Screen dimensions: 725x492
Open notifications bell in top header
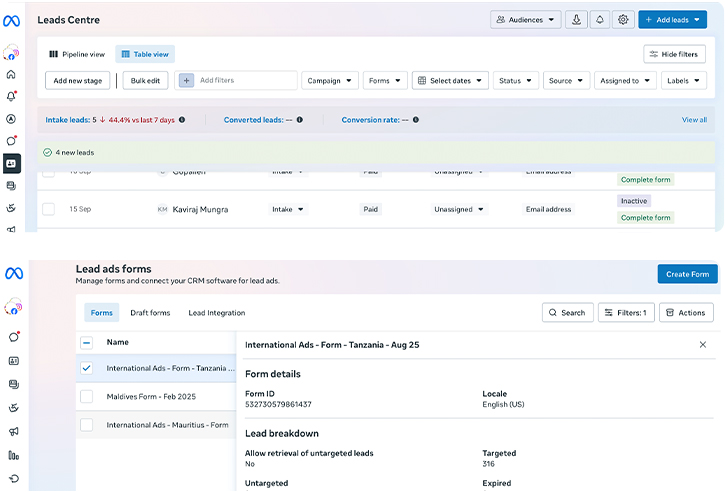(600, 20)
